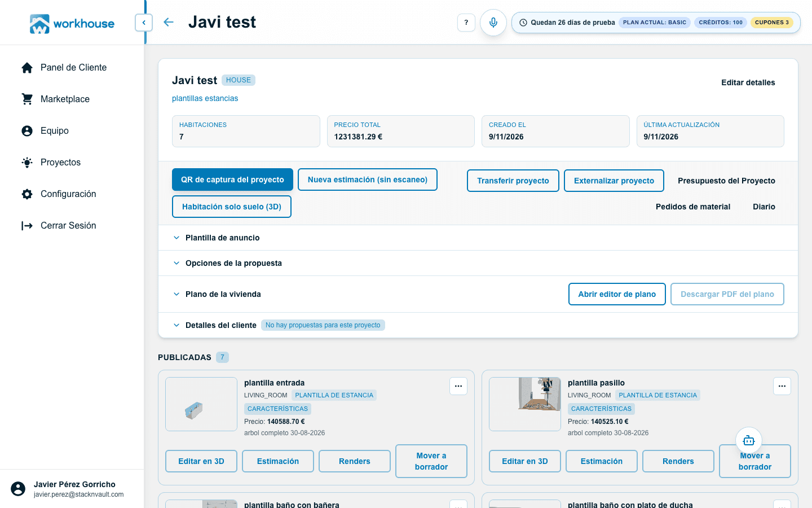Image resolution: width=812 pixels, height=508 pixels.
Task: Open the plantilla entrada three-dots menu
Action: pyautogui.click(x=458, y=386)
